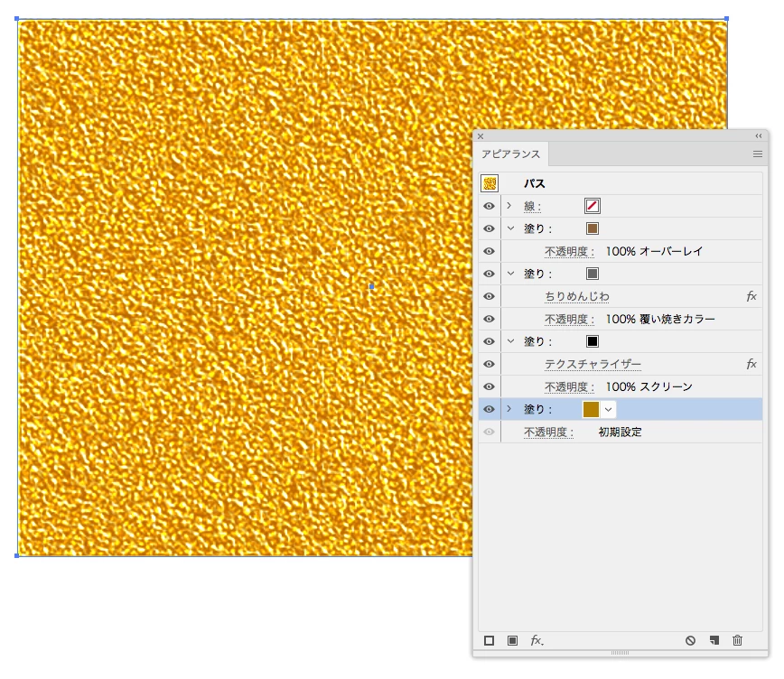Click the top-left anchor of the rectangle
The width and height of the screenshot is (784, 679).
[x=17, y=18]
